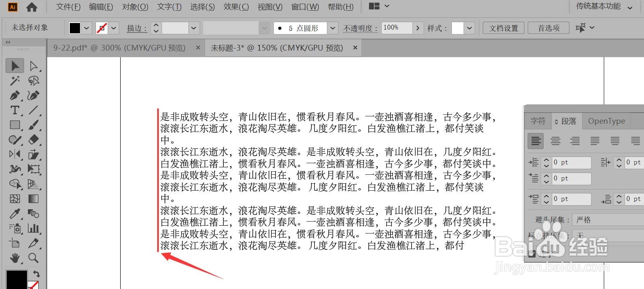Viewport: 644px width, 289px height.
Task: Select the Eraser tool
Action: [x=34, y=140]
